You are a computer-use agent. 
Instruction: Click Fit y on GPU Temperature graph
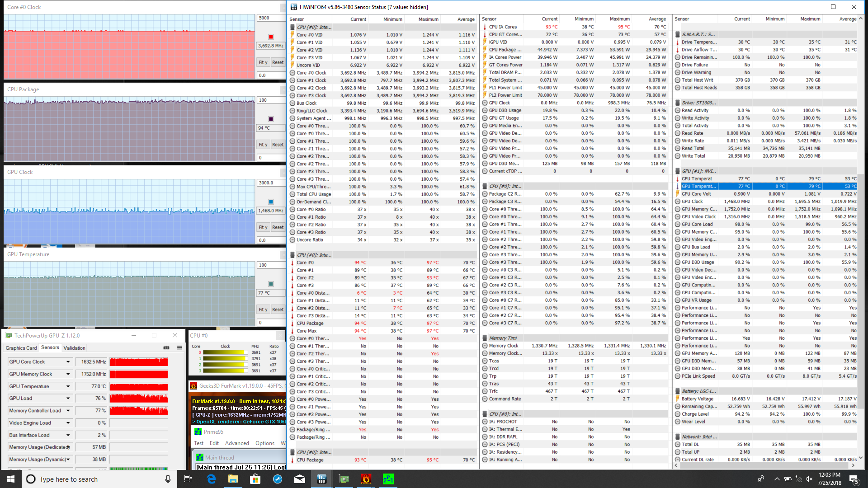point(263,310)
